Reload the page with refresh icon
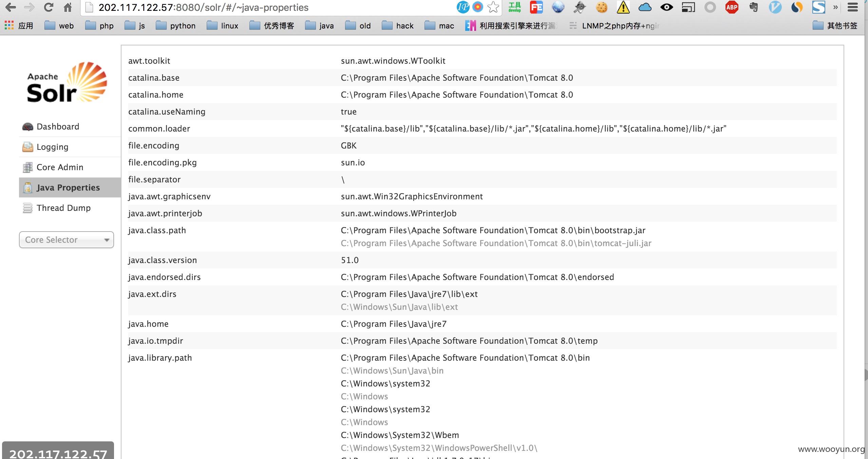868x459 pixels. [x=49, y=7]
